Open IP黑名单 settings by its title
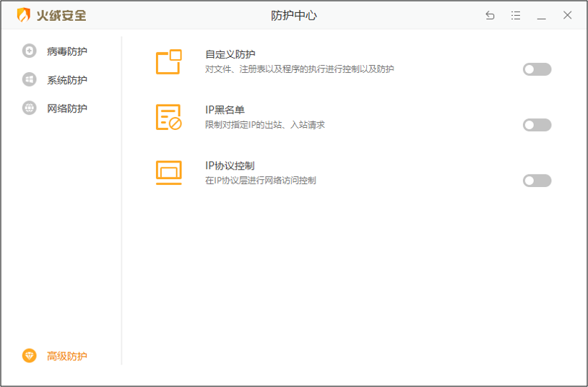 point(225,110)
